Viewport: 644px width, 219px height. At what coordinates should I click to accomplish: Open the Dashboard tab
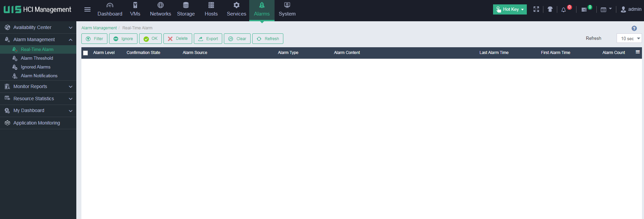110,9
